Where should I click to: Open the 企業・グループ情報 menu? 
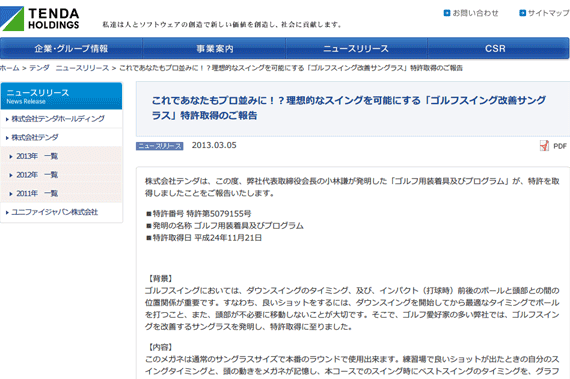click(x=71, y=48)
